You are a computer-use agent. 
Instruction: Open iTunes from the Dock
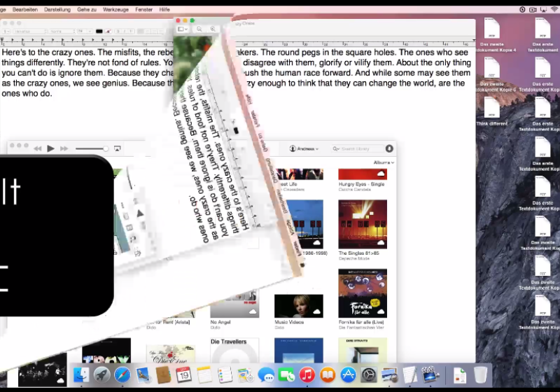click(307, 375)
